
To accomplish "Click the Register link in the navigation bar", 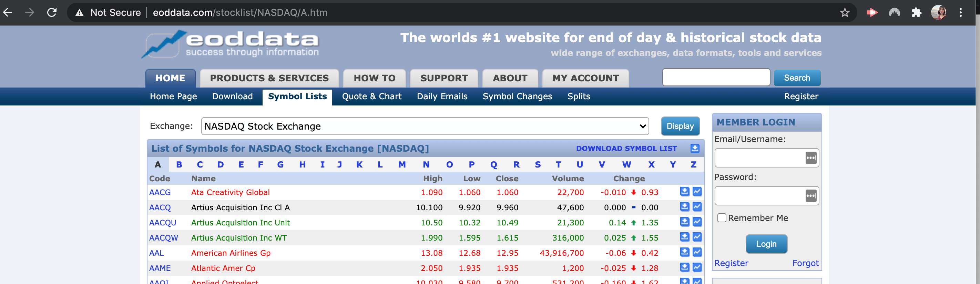I will point(801,96).
